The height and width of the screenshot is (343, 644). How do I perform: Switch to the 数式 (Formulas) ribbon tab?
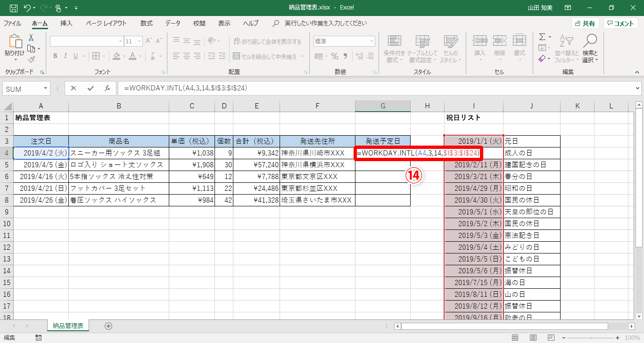(147, 24)
